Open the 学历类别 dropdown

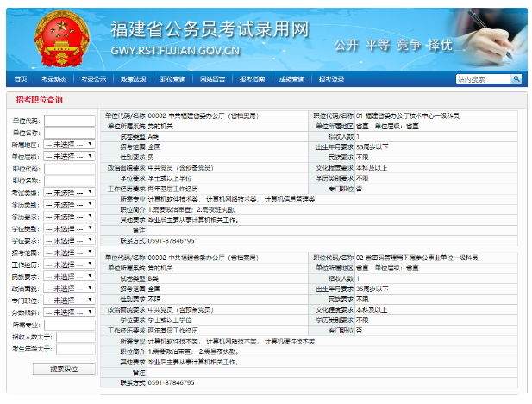[69, 205]
